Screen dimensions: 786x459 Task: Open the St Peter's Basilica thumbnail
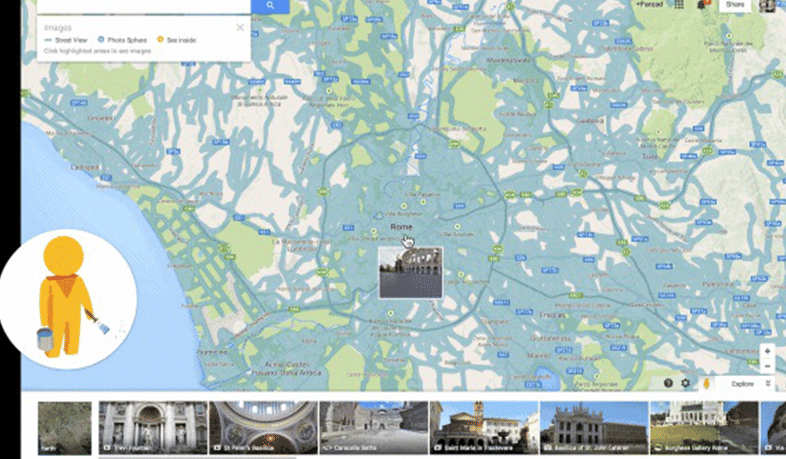(x=263, y=428)
